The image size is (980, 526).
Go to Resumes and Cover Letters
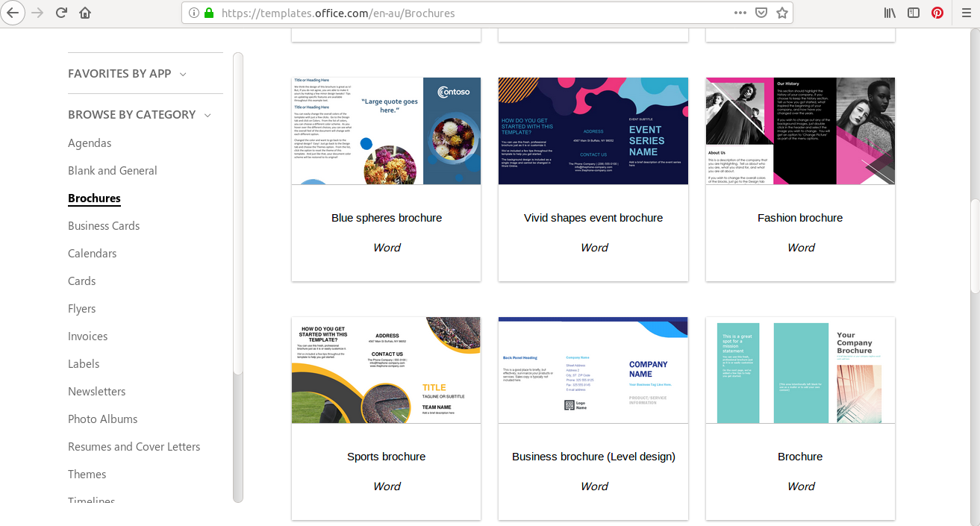click(134, 447)
